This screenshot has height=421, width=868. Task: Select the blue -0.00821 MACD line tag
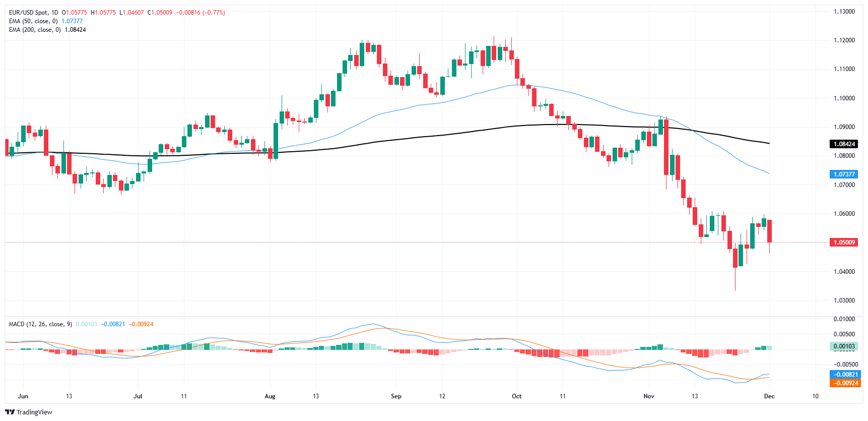click(844, 375)
